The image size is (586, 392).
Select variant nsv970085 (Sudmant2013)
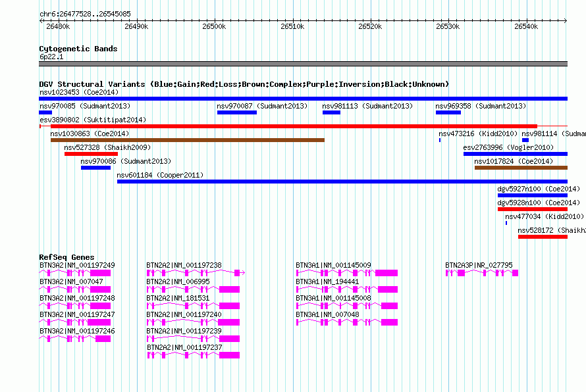coord(85,106)
